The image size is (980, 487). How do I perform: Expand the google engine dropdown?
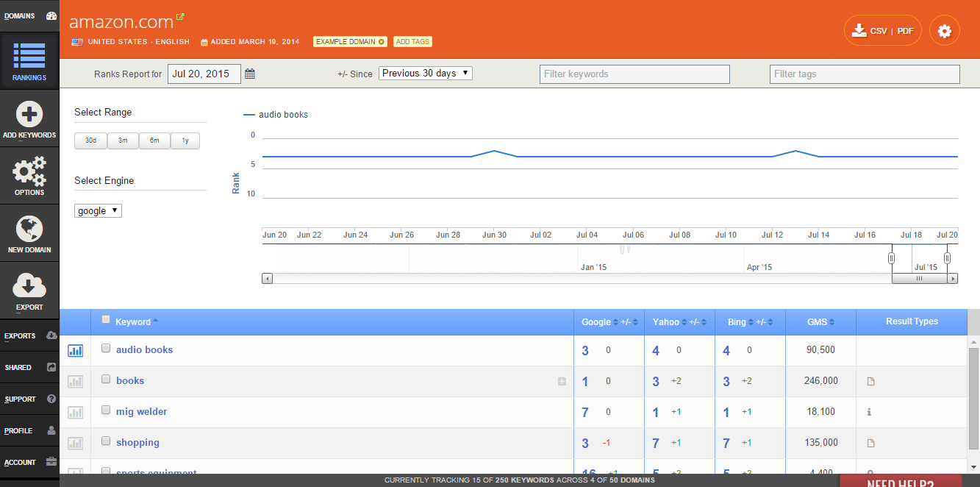(x=98, y=211)
